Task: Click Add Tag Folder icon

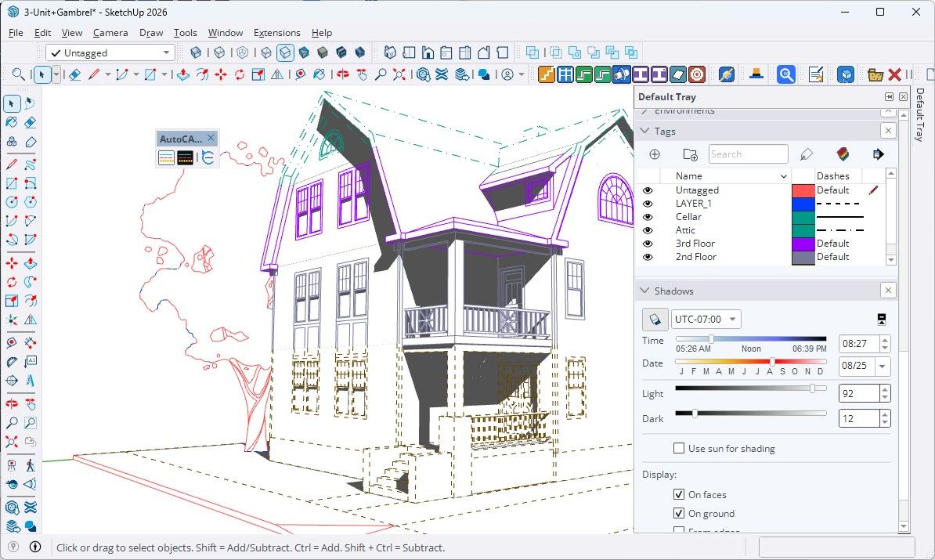Action: 690,154
